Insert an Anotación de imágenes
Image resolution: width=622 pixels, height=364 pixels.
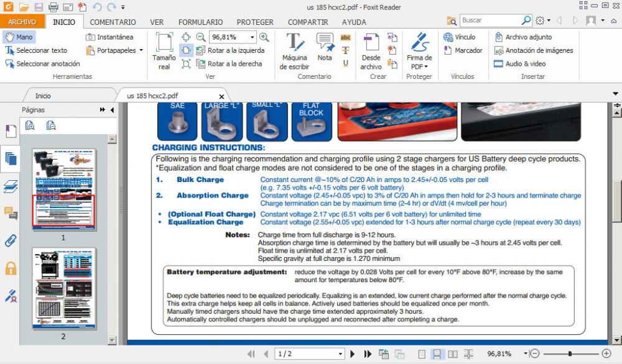click(534, 50)
